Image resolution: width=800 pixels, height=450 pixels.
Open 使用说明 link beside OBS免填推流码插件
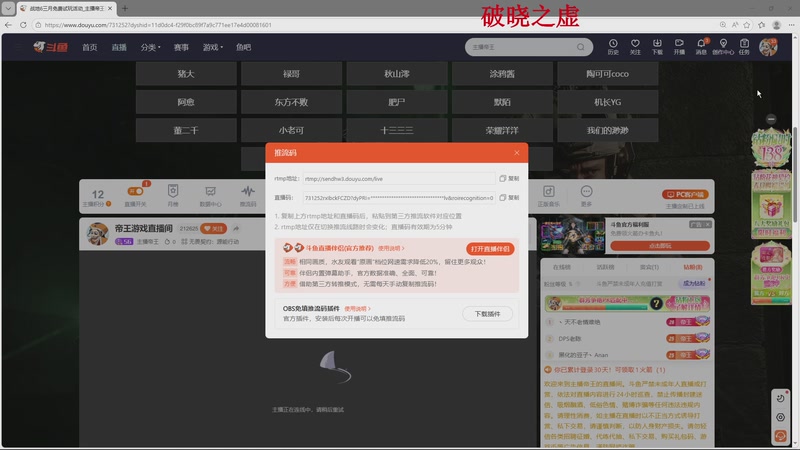pos(357,309)
